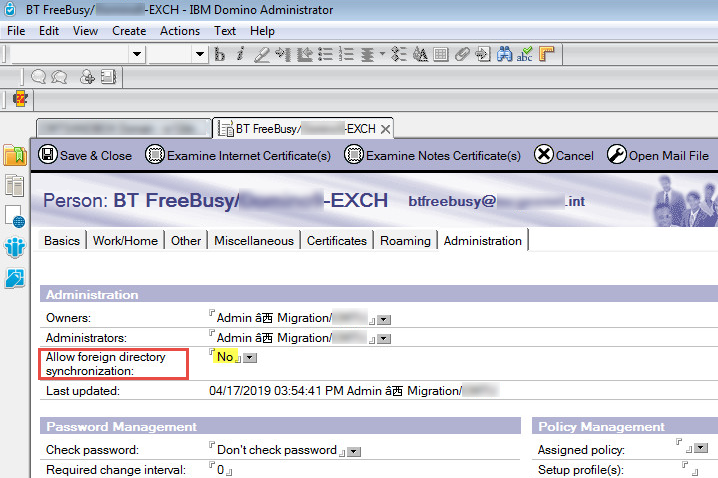
Task: Apply numbered list formatting
Action: click(347, 54)
